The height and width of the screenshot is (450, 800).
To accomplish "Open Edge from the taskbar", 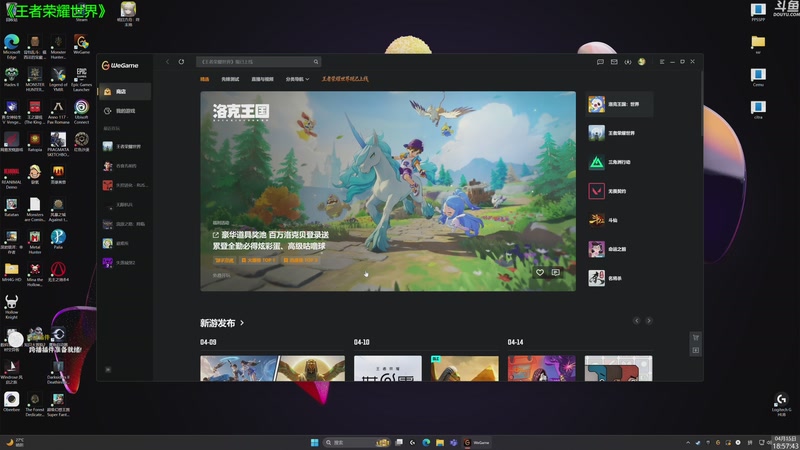I will pos(426,442).
